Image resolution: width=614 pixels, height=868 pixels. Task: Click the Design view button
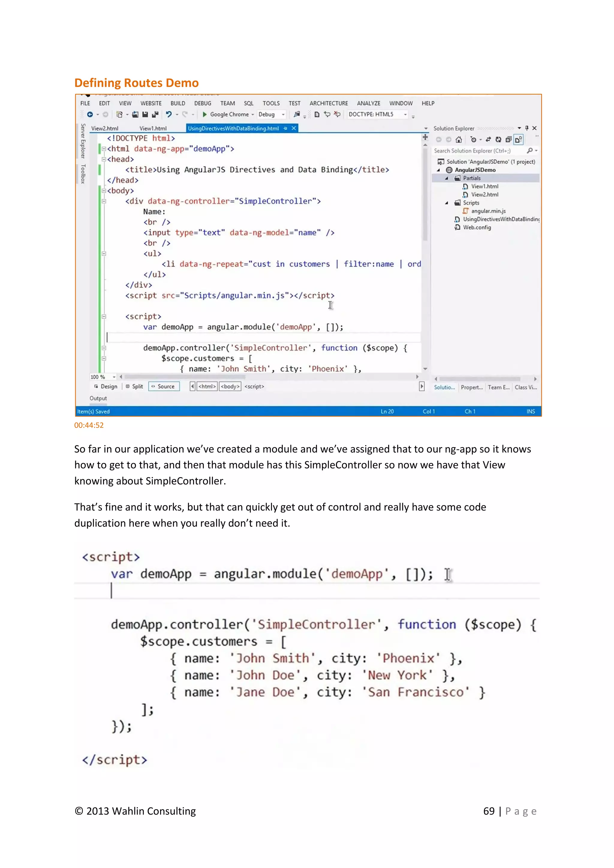[106, 386]
